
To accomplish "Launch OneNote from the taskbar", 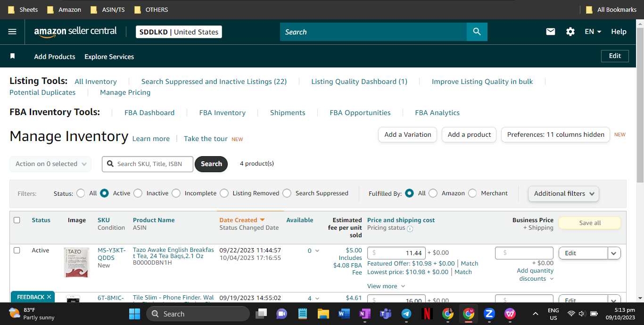I will [x=364, y=314].
